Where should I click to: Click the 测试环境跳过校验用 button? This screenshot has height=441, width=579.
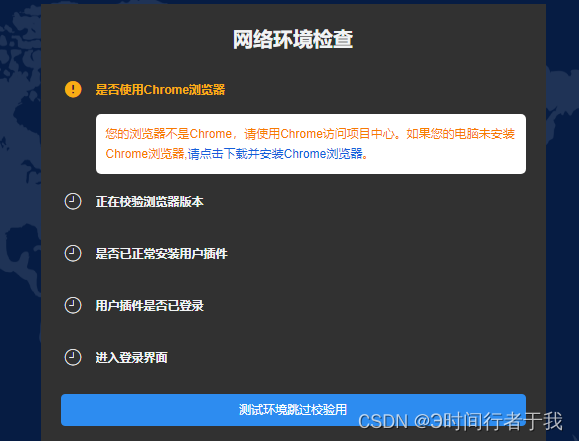tap(293, 410)
